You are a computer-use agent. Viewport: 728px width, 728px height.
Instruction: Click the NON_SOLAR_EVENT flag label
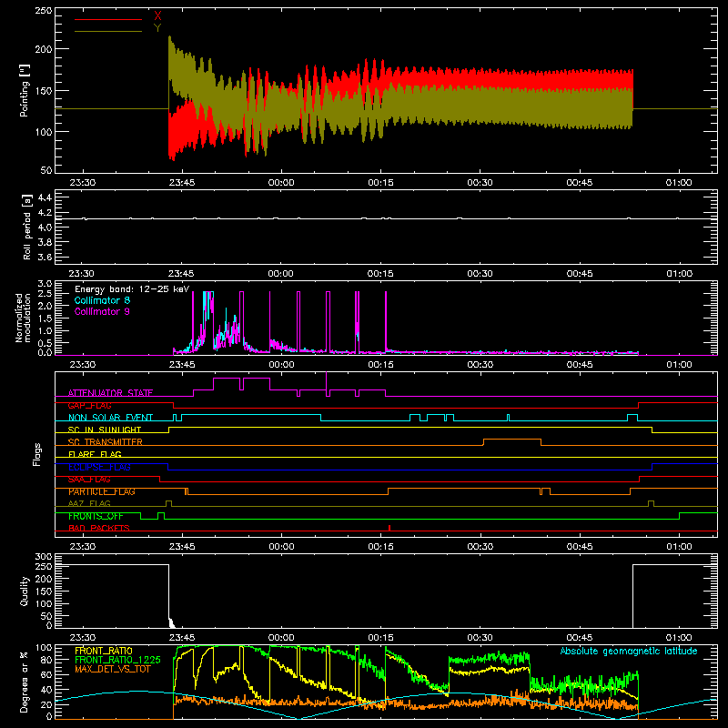(110, 418)
